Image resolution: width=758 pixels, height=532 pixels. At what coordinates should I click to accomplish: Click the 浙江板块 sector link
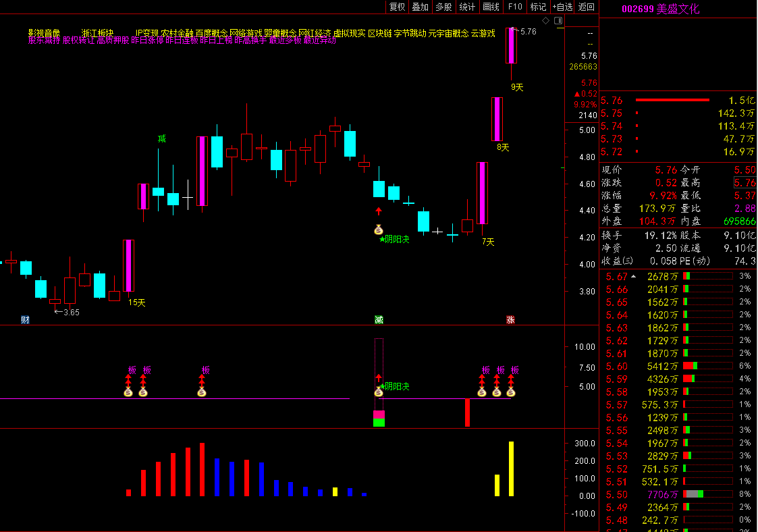(97, 33)
